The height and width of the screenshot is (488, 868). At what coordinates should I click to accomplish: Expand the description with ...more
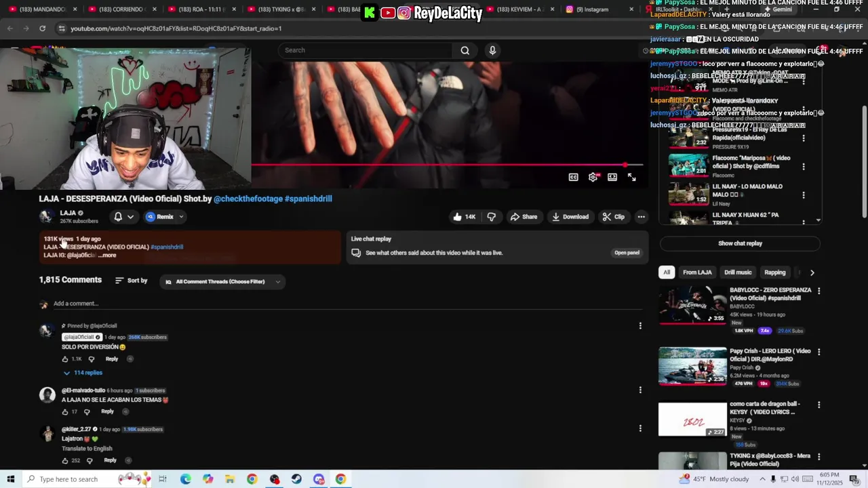[x=107, y=256]
